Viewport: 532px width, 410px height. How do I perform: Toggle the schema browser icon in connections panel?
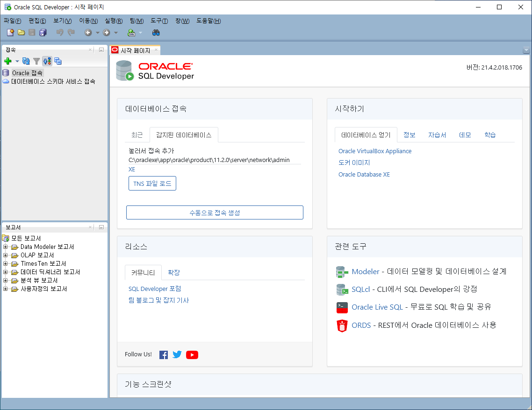[x=47, y=61]
